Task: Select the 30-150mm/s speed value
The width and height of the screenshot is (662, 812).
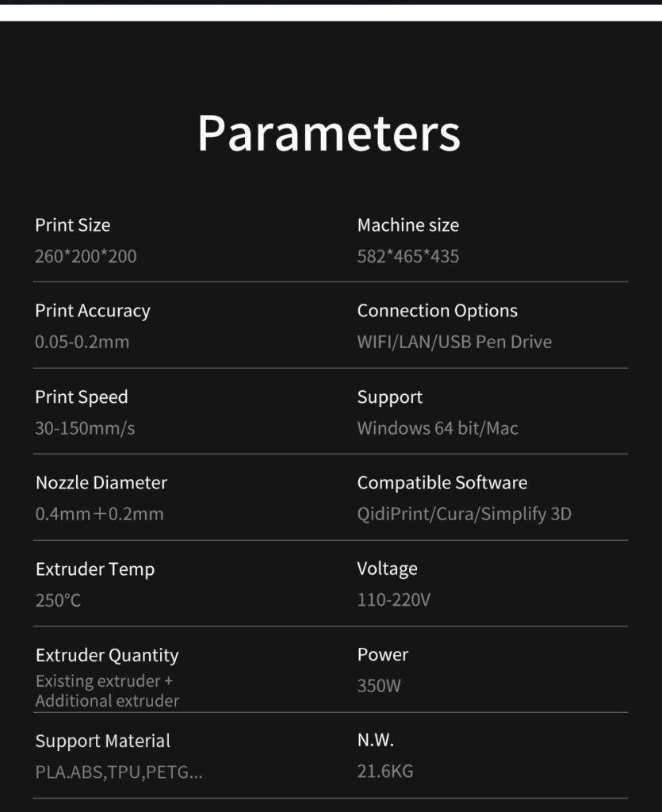Action: point(85,428)
